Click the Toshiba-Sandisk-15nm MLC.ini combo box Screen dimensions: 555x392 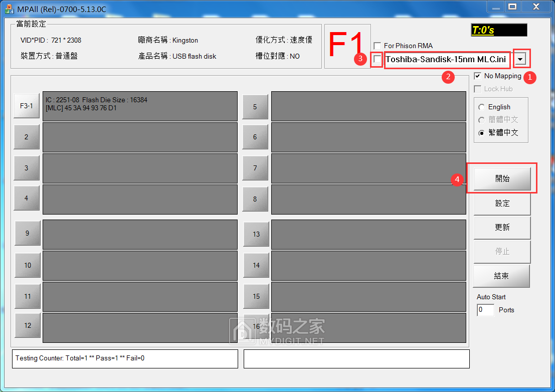click(x=447, y=59)
